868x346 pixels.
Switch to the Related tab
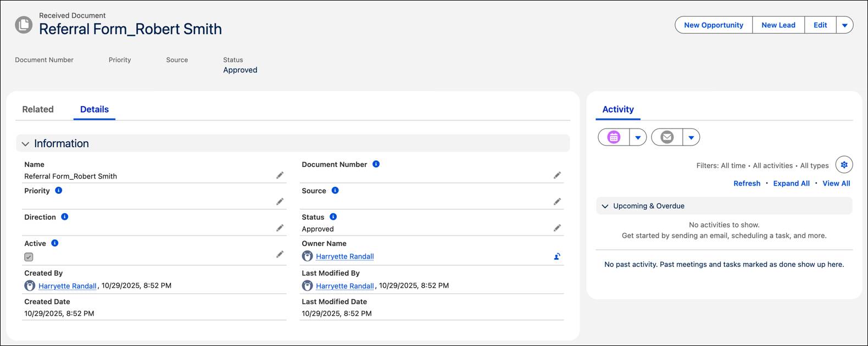point(38,109)
